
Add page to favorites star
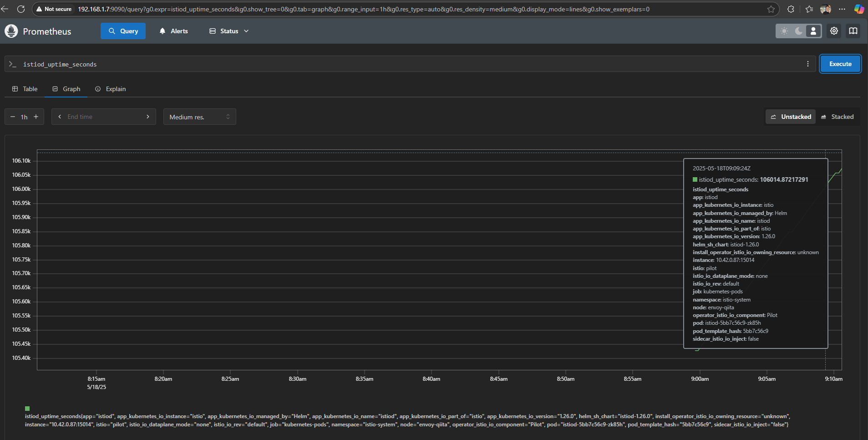pyautogui.click(x=771, y=9)
